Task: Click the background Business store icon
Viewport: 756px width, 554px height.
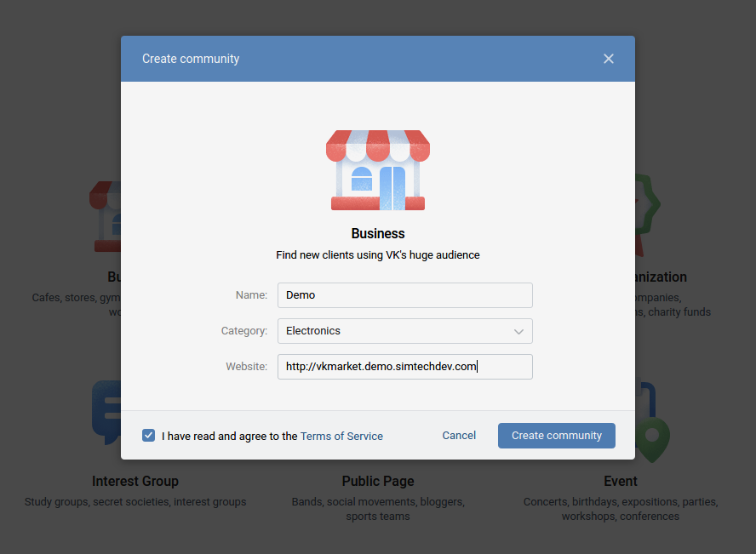Action: pyautogui.click(x=105, y=217)
